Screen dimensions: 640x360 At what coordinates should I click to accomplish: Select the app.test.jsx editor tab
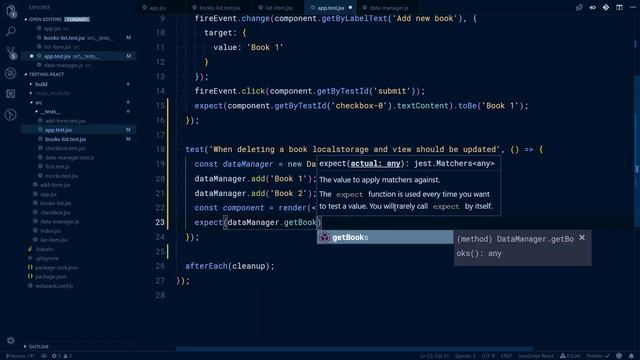point(330,8)
